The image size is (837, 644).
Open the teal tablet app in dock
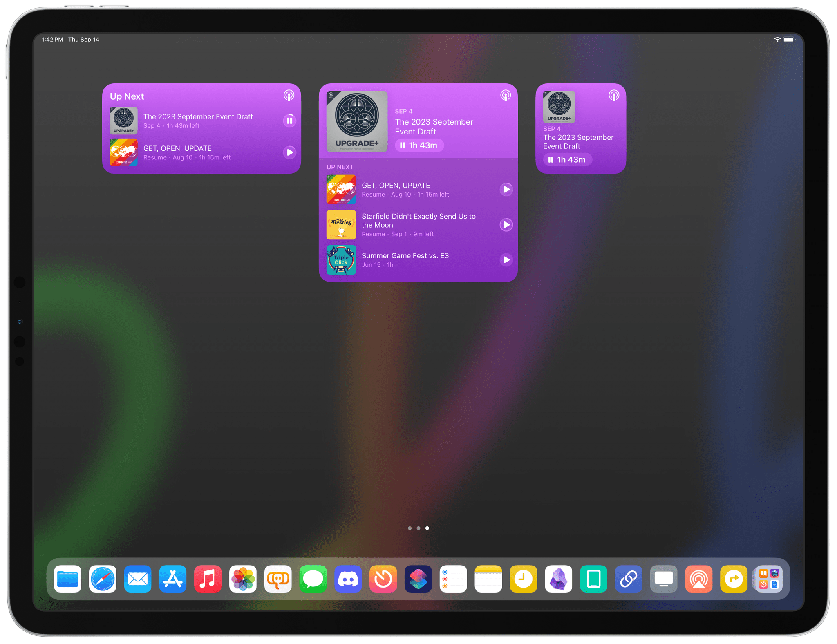(593, 579)
